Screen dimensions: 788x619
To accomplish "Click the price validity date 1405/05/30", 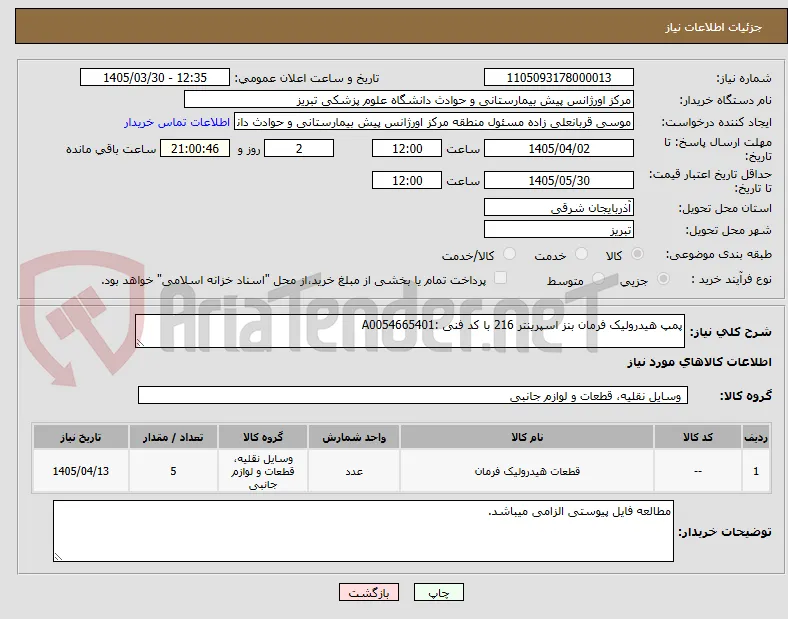I will click(558, 180).
